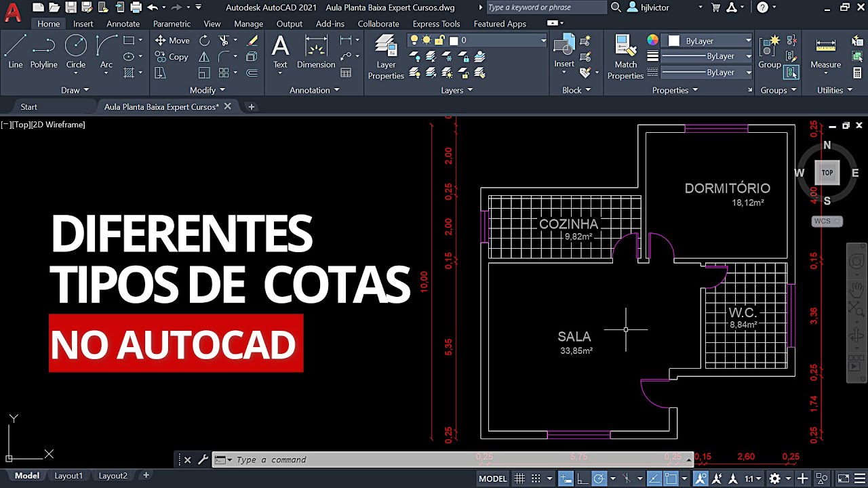Click the object color wheel icon
Image resolution: width=868 pixels, height=488 pixels.
point(652,41)
